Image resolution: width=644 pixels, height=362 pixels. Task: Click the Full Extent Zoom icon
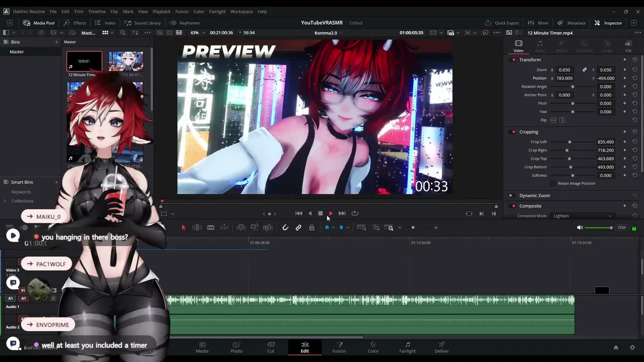tap(361, 228)
